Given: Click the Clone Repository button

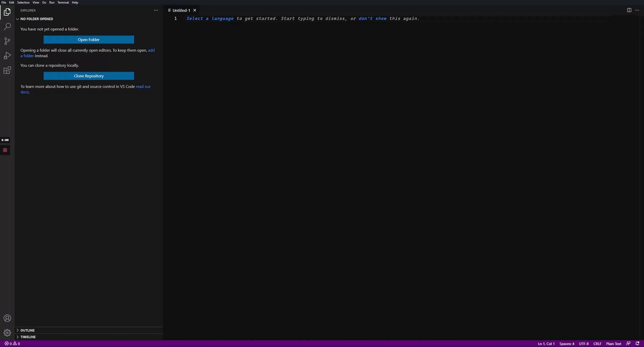Looking at the screenshot, I should pos(89,76).
